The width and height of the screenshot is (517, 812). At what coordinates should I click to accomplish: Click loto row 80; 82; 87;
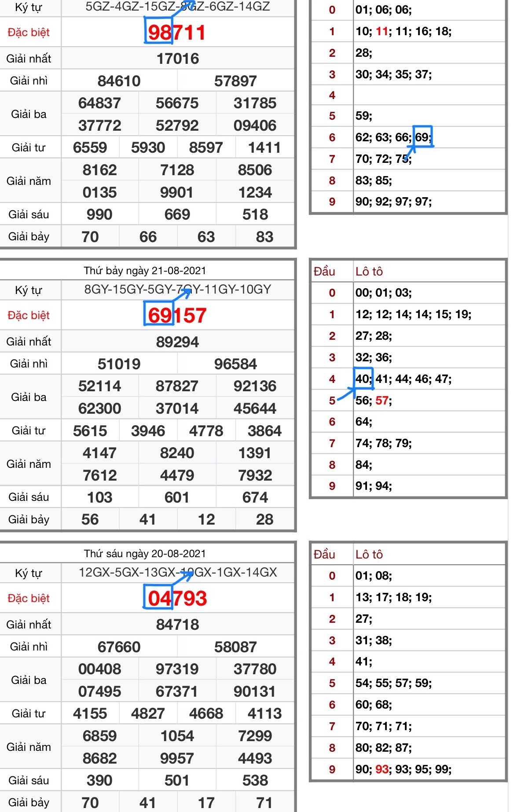click(x=384, y=748)
